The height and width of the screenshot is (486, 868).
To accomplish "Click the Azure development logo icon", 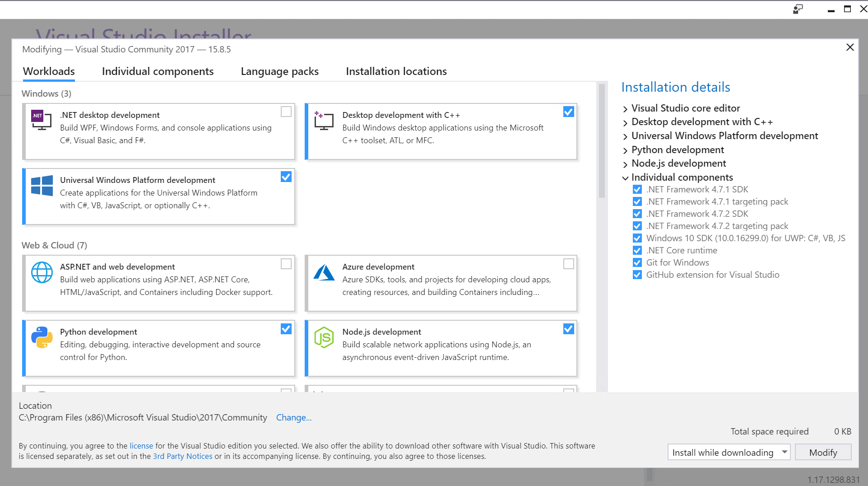I will click(x=324, y=272).
